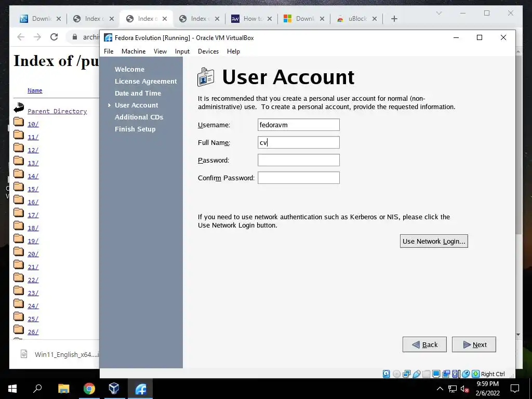
Task: Click the mouse integration icon in VirtualBox status bar
Action: (466, 374)
